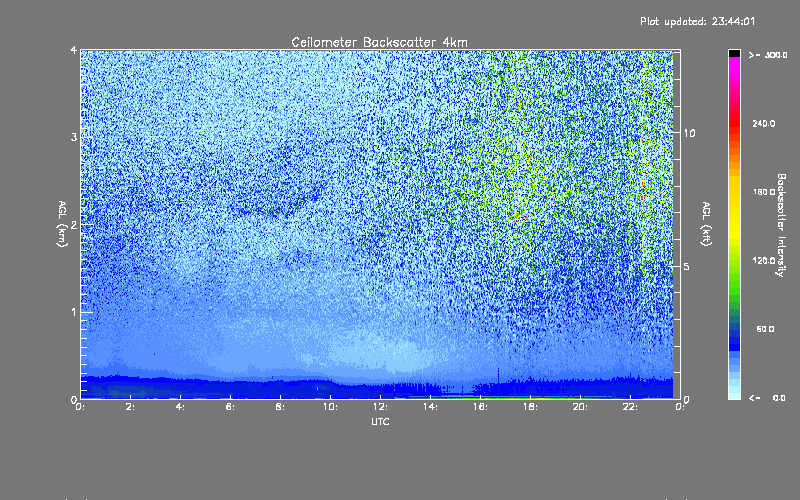Select the 'UTC' time axis label
The width and height of the screenshot is (800, 500).
coord(380,421)
